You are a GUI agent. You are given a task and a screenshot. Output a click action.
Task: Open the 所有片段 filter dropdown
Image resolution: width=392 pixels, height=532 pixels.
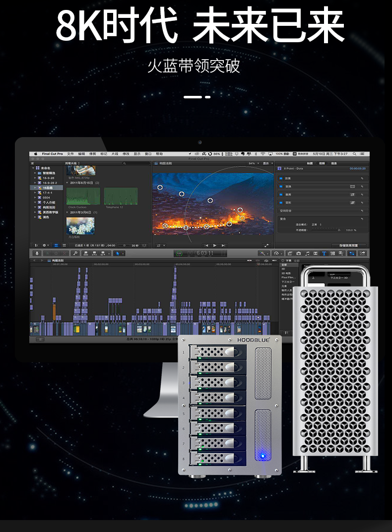(x=72, y=163)
